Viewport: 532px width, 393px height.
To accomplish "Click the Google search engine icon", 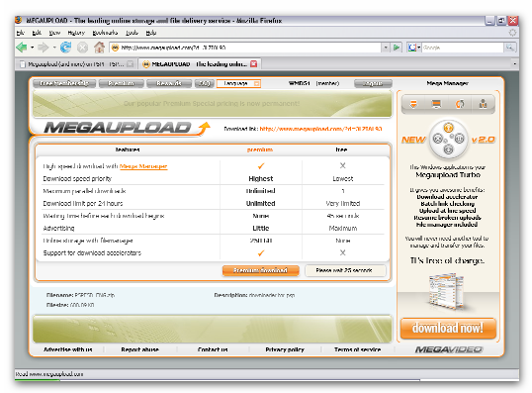I will (x=412, y=48).
